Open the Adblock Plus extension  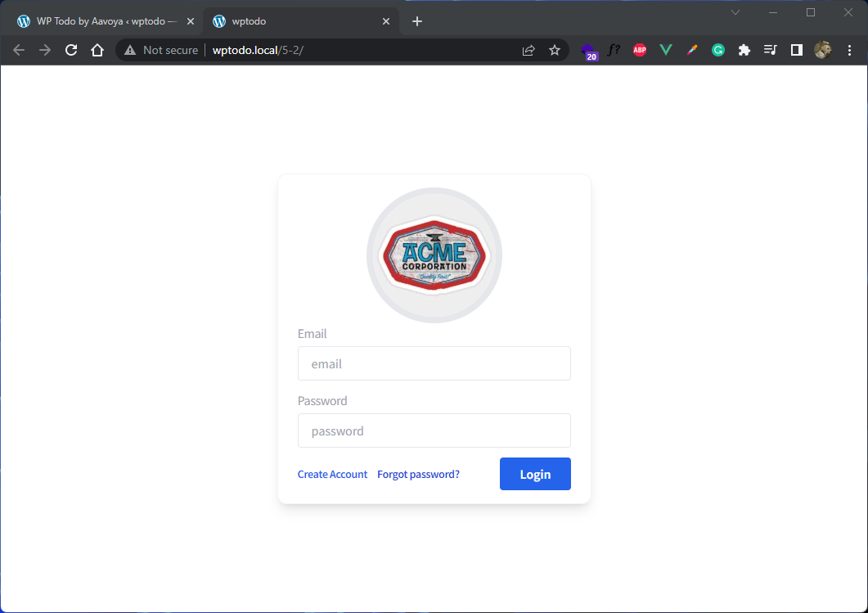pyautogui.click(x=640, y=51)
